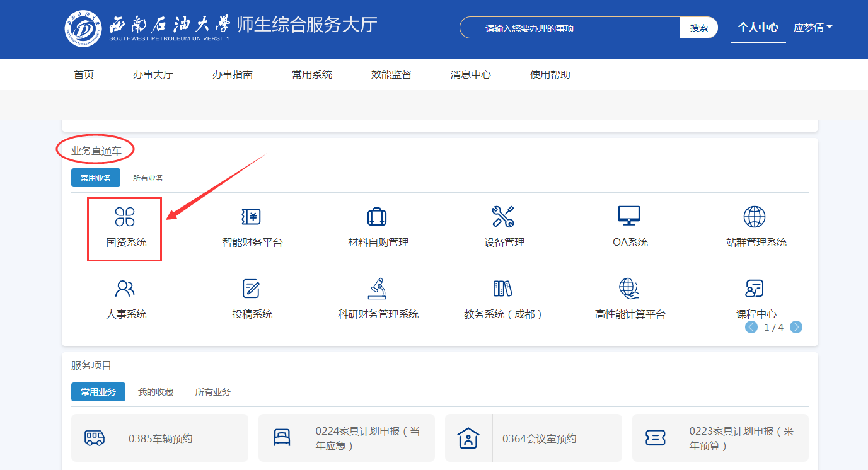Open 设备管理 tools icon
The image size is (868, 470).
tap(503, 217)
